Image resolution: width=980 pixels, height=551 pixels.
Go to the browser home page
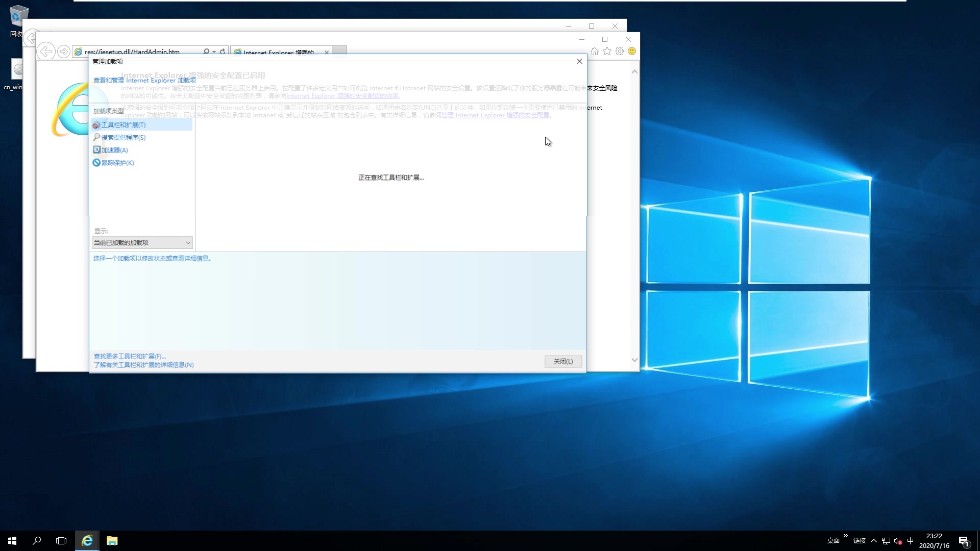(x=594, y=51)
